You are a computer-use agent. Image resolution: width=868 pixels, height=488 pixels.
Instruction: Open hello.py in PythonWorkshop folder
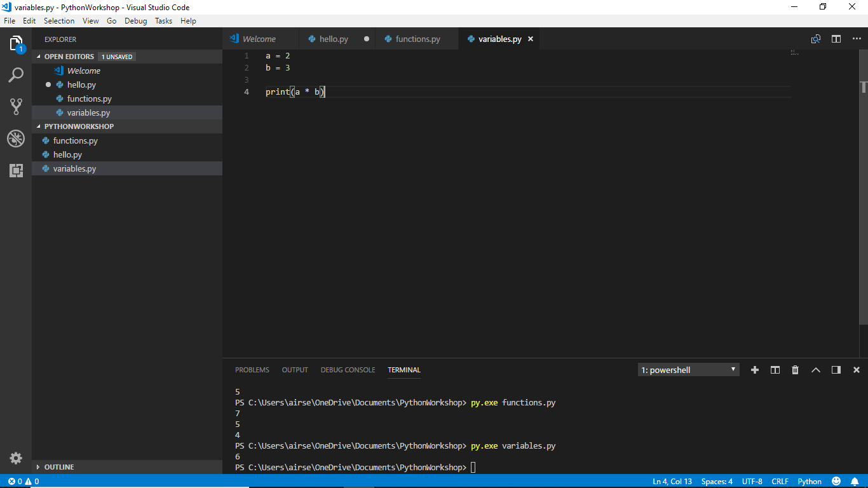coord(127,154)
